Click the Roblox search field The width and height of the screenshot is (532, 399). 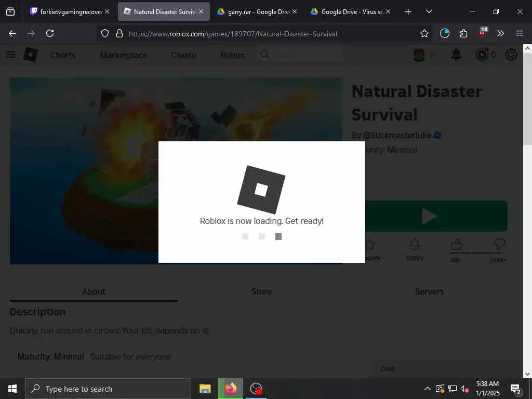300,55
